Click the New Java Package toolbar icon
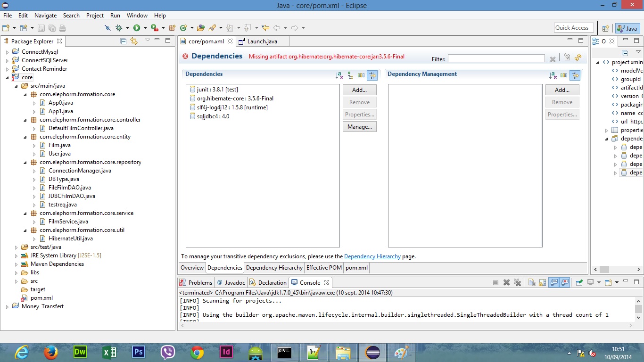 pos(172,28)
